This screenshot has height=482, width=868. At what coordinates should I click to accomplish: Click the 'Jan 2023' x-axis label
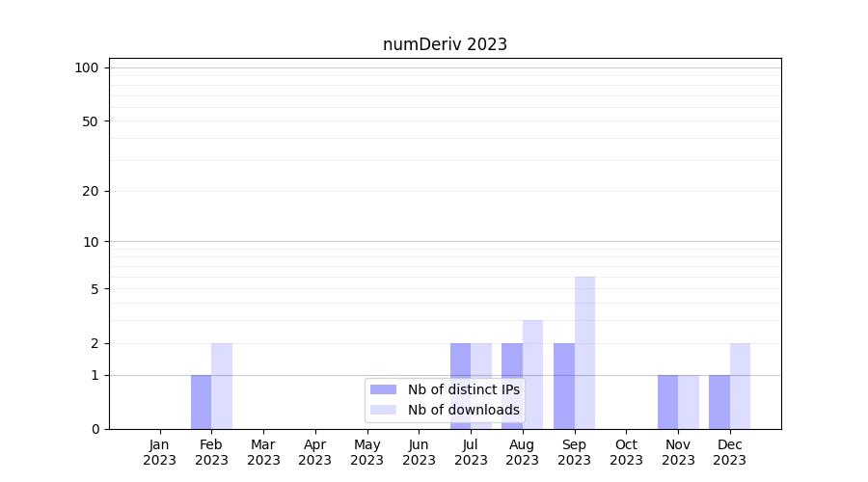(x=160, y=452)
